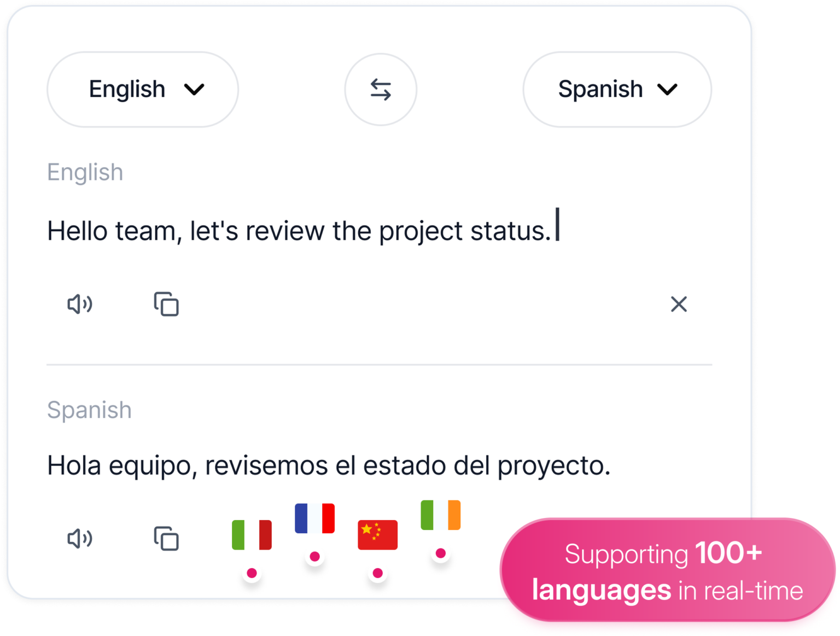Play audio of the Spanish translation
This screenshot has width=840, height=636.
pyautogui.click(x=80, y=540)
